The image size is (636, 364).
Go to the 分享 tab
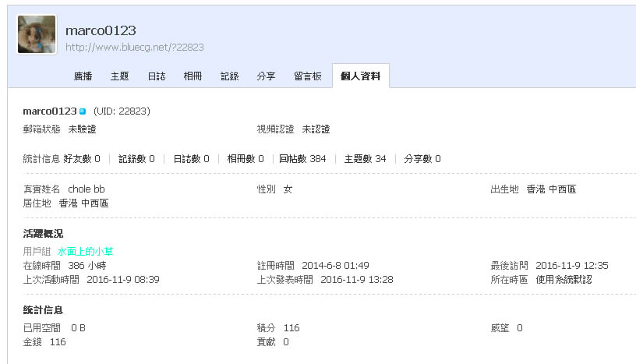click(x=266, y=76)
